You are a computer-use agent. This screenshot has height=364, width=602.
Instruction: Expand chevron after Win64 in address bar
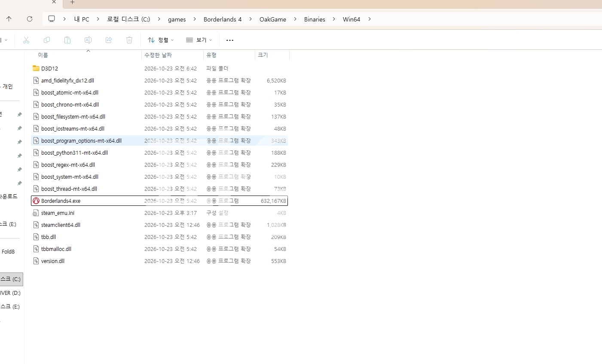point(370,19)
